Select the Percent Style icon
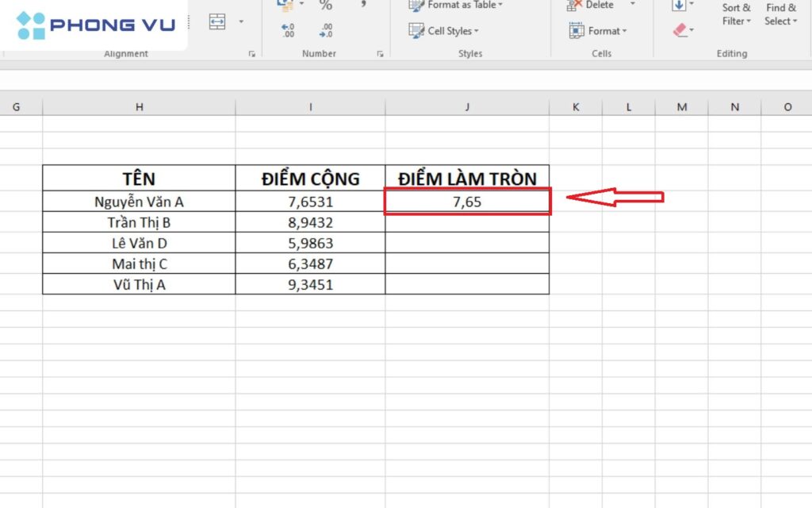This screenshot has height=508, width=812. (326, 6)
